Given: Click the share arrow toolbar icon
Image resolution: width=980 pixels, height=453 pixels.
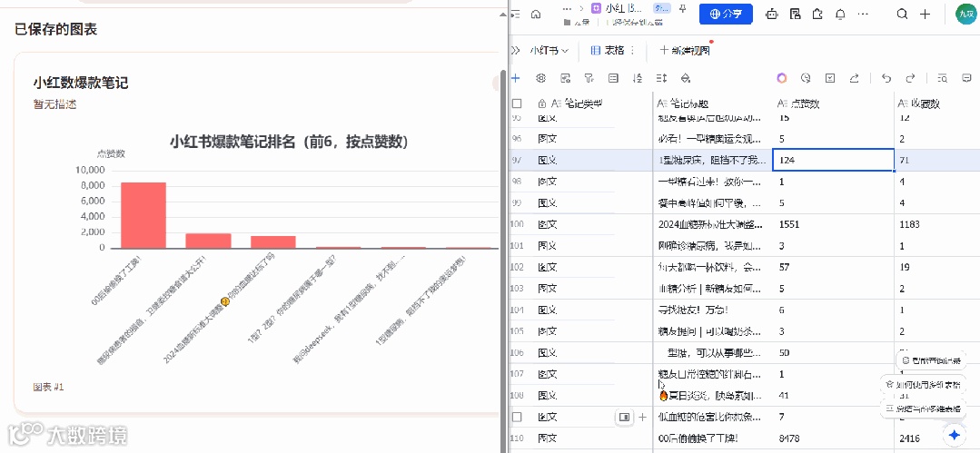Looking at the screenshot, I should pyautogui.click(x=855, y=78).
